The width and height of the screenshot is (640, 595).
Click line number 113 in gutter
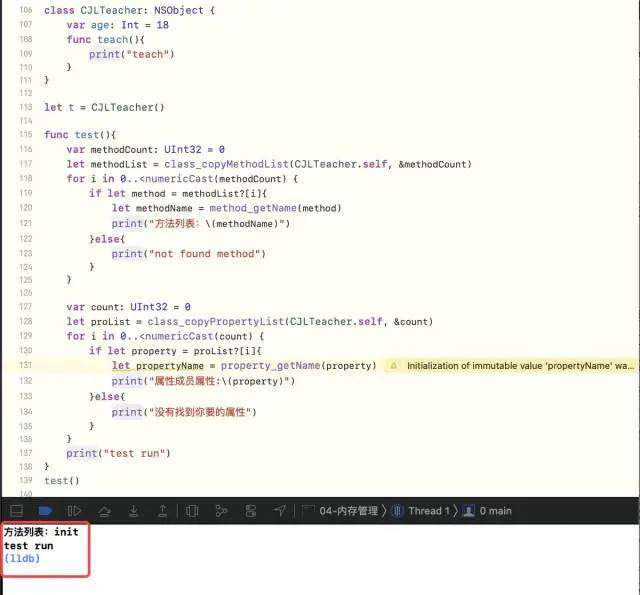coord(26,107)
